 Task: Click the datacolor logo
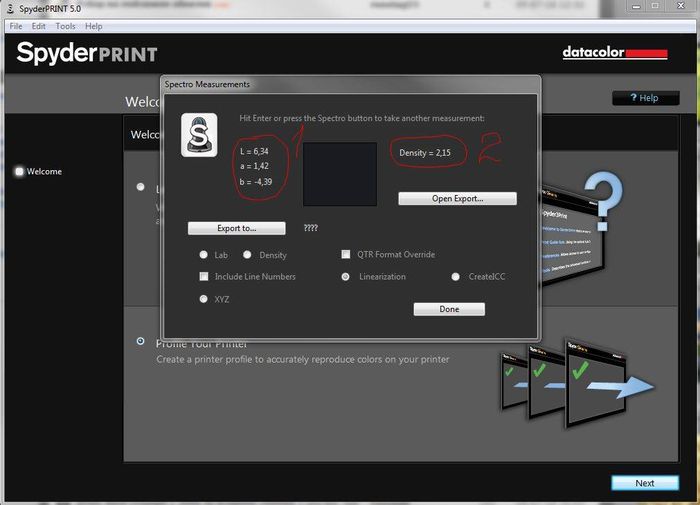coord(614,52)
